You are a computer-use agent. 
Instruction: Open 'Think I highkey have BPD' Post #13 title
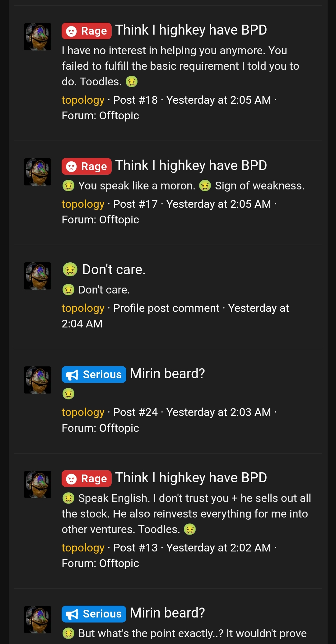pyautogui.click(x=191, y=478)
